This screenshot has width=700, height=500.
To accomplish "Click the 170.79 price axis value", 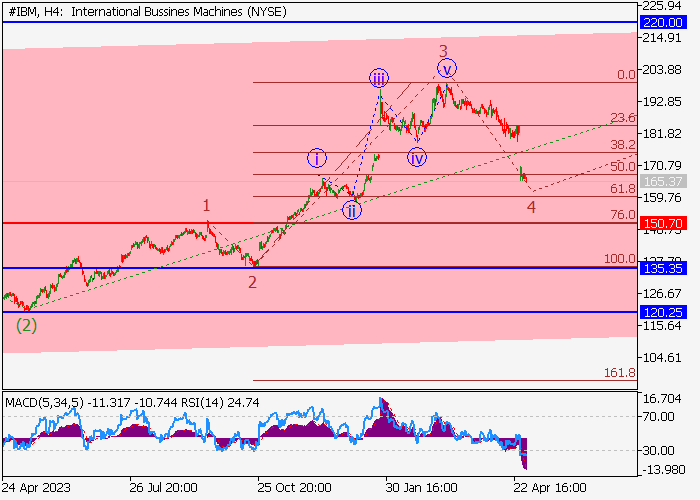I will 662,166.
